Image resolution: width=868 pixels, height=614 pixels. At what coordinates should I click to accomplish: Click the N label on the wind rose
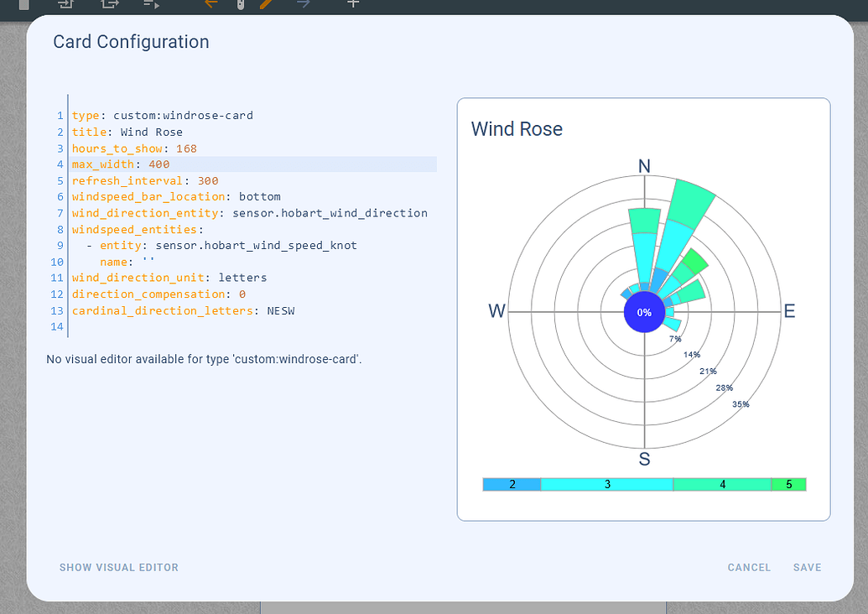(x=644, y=166)
